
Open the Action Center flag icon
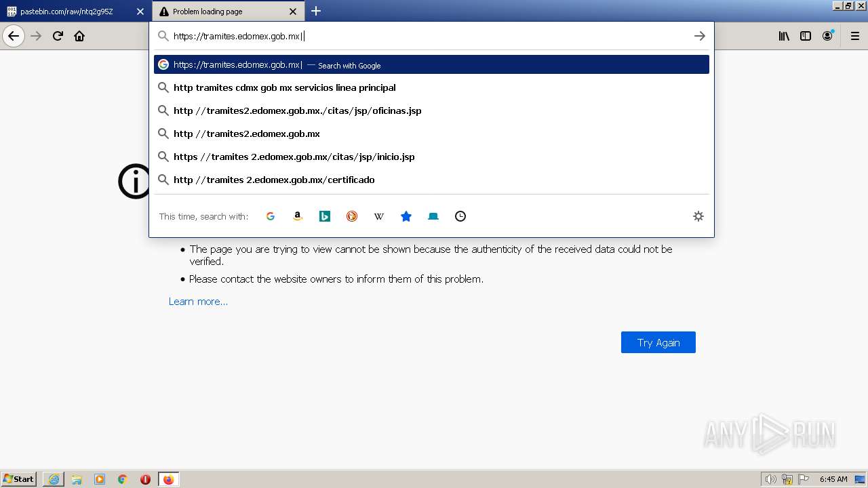(x=804, y=479)
